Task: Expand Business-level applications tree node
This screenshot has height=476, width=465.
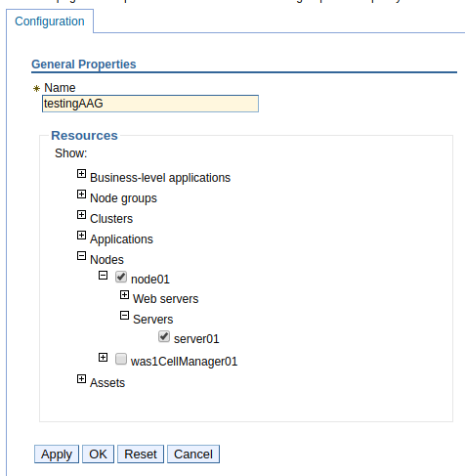Action: (81, 174)
